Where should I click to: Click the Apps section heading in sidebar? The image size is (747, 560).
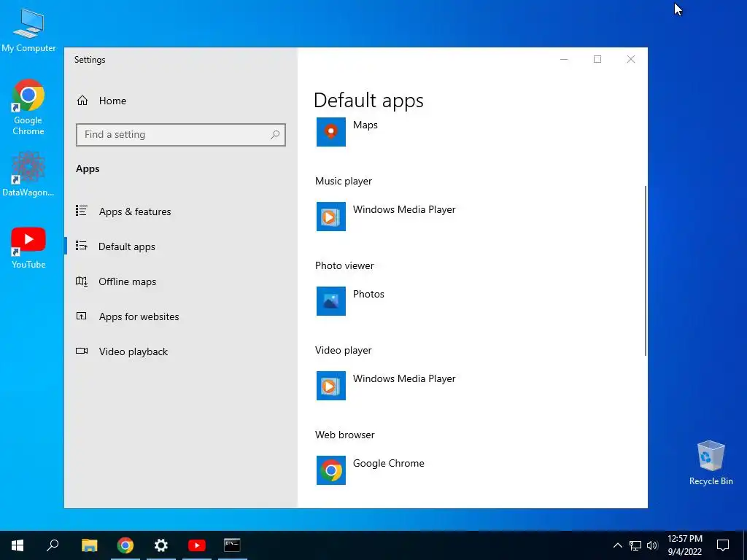(88, 168)
